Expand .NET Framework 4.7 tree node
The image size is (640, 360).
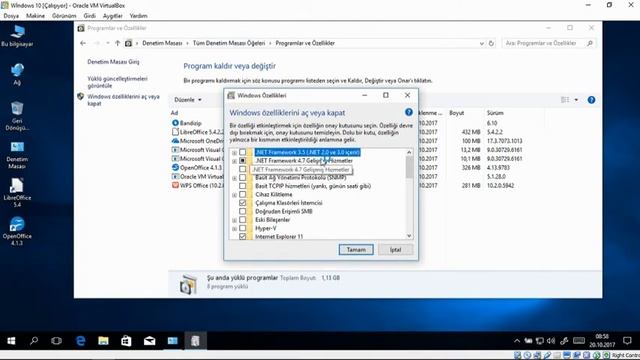pyautogui.click(x=234, y=161)
